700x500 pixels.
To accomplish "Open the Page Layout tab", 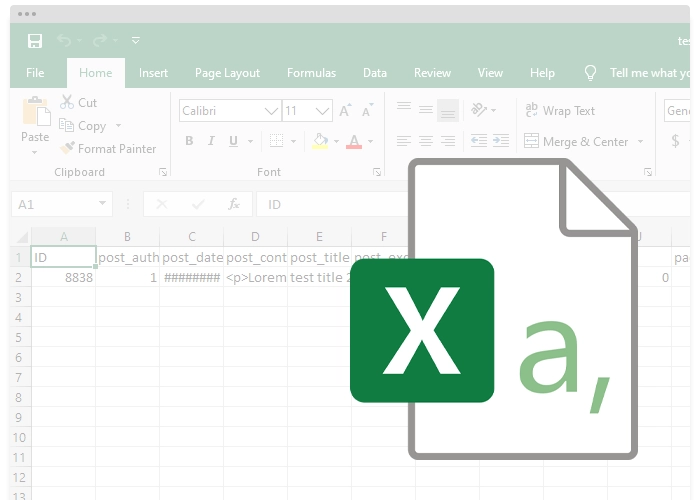I will [x=227, y=73].
